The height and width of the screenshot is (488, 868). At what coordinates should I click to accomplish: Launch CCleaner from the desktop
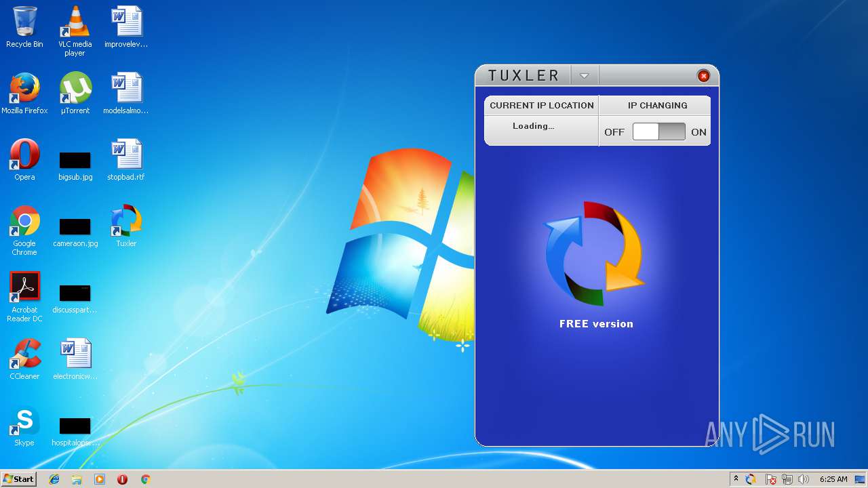tap(24, 359)
